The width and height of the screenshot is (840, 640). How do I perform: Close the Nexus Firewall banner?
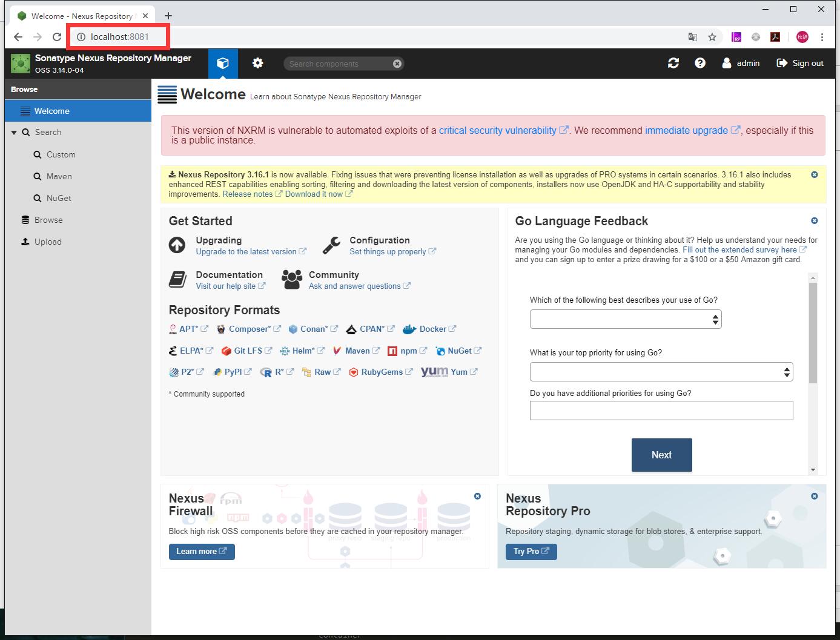click(x=477, y=496)
